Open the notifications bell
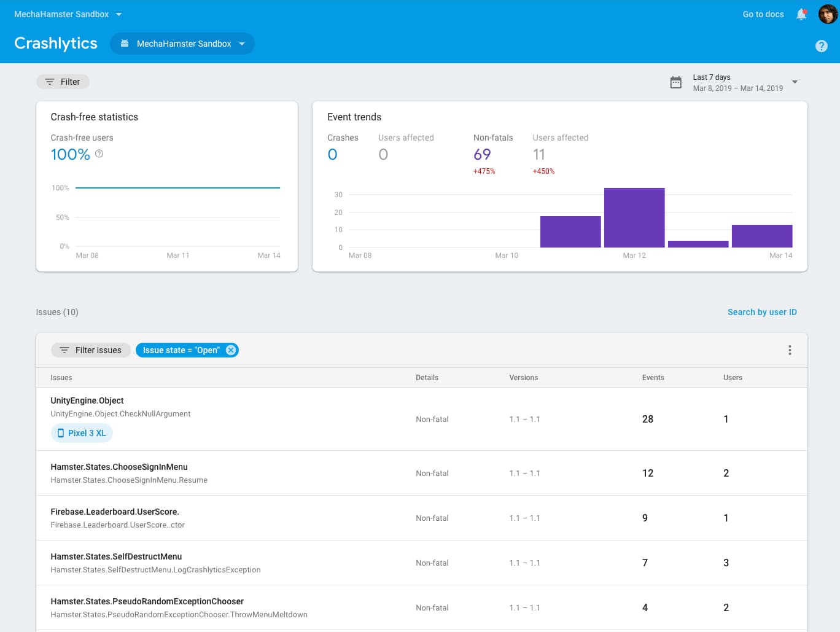The width and height of the screenshot is (840, 632). 801,14
